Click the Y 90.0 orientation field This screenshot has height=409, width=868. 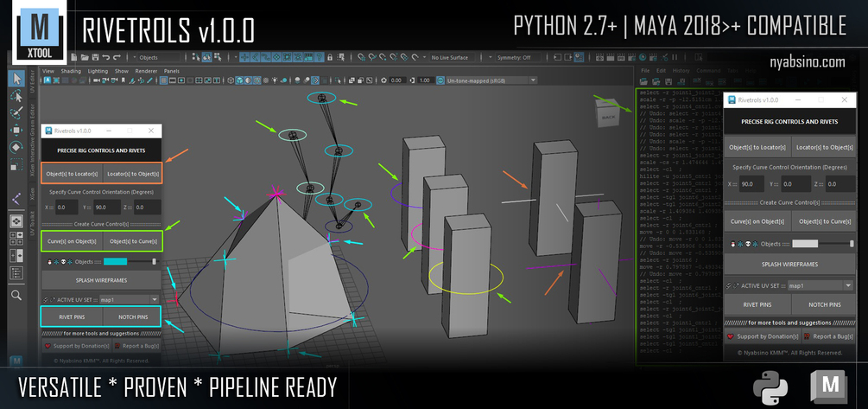107,207
